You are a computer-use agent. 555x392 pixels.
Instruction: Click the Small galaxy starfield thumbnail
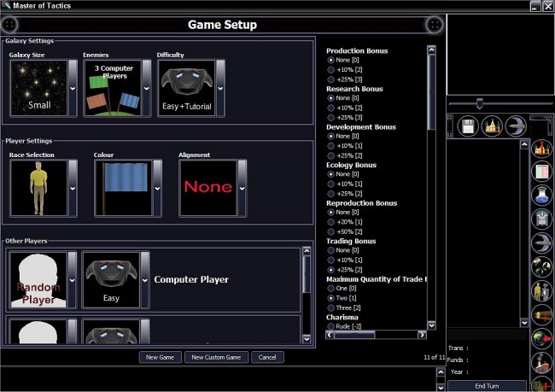click(x=39, y=88)
